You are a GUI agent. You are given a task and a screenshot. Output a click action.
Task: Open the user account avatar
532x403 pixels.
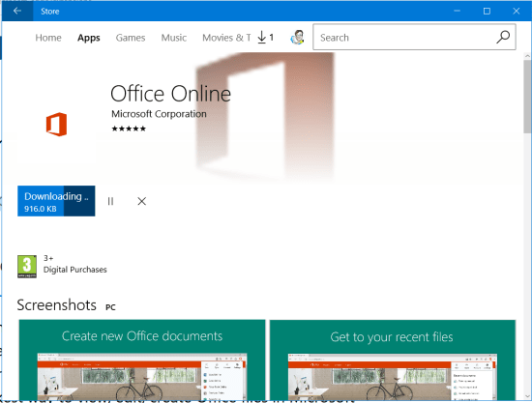tap(297, 38)
